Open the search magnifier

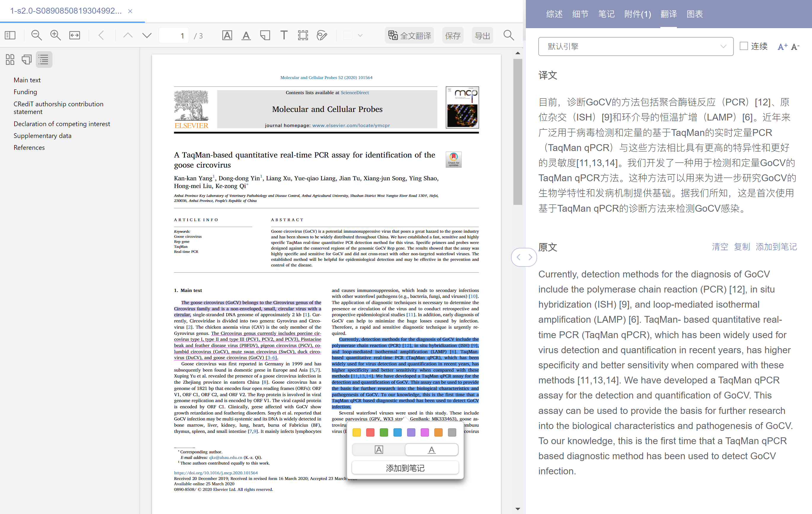click(x=509, y=36)
